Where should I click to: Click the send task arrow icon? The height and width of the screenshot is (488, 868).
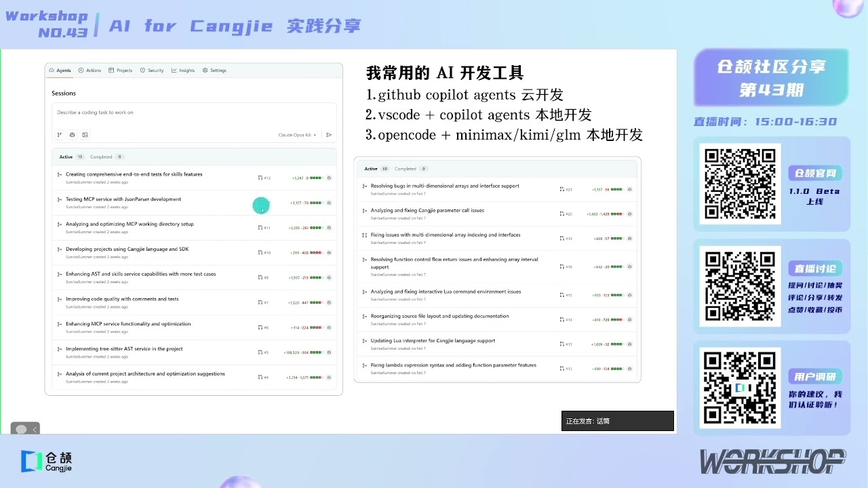329,135
